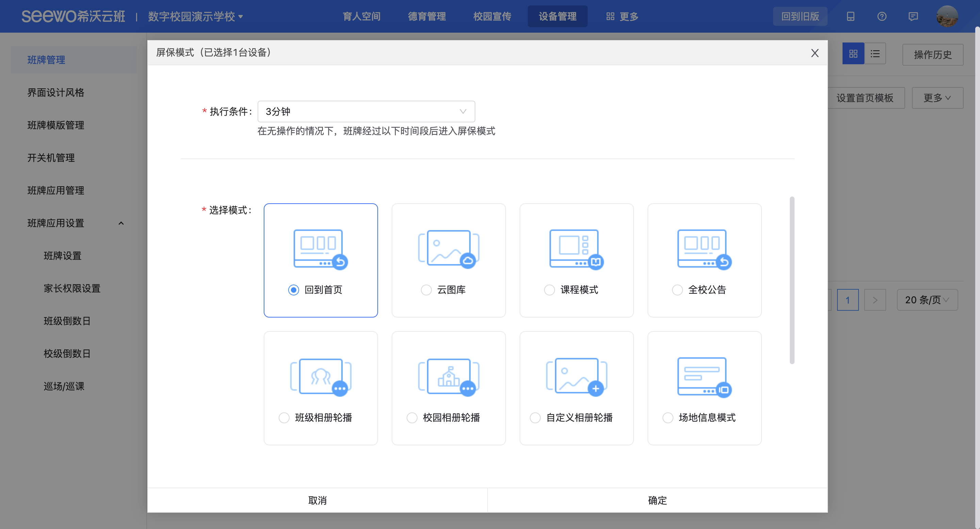Select the 云图库 radio button
The width and height of the screenshot is (980, 529).
click(426, 290)
